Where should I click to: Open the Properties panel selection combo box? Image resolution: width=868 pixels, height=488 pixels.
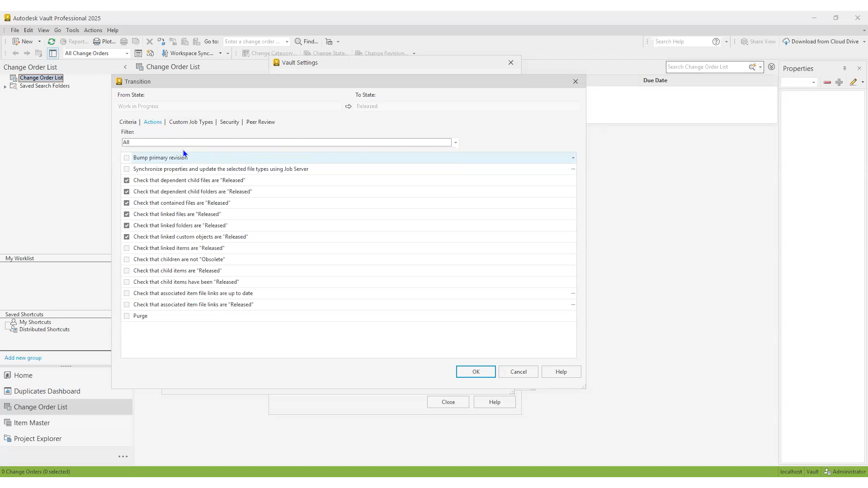coord(799,82)
